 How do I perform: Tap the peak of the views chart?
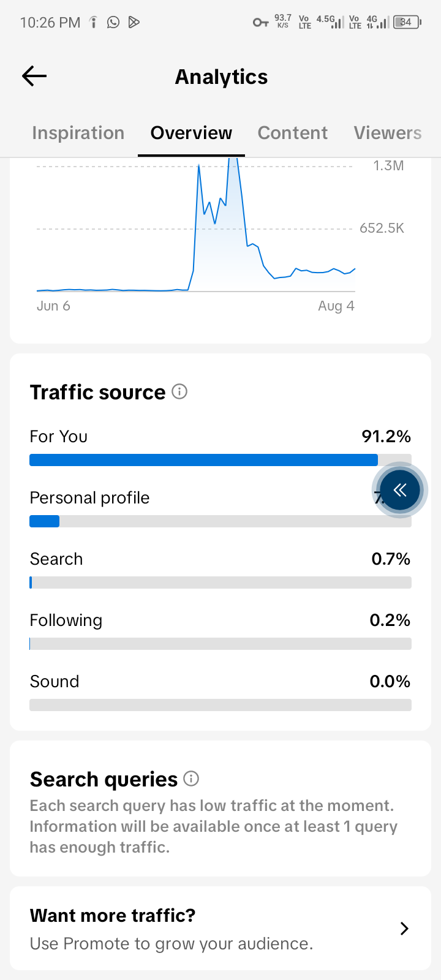point(232,160)
